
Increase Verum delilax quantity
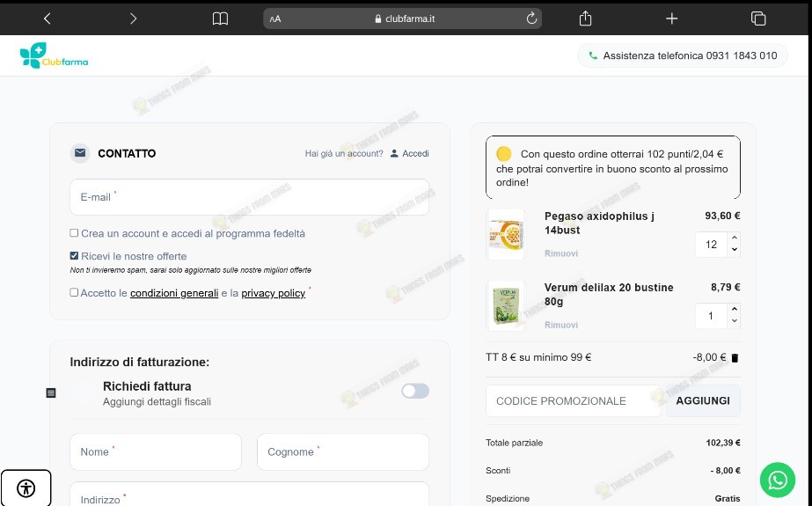pos(735,309)
